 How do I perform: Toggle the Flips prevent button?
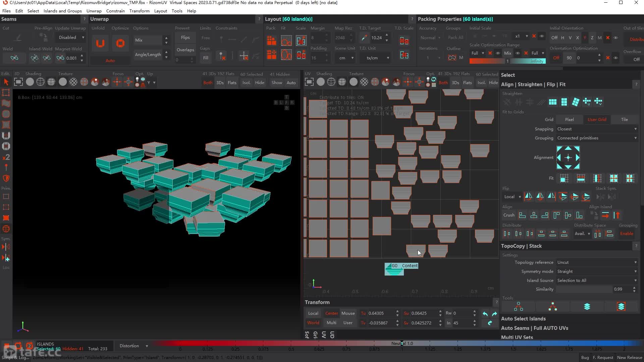pos(185,38)
